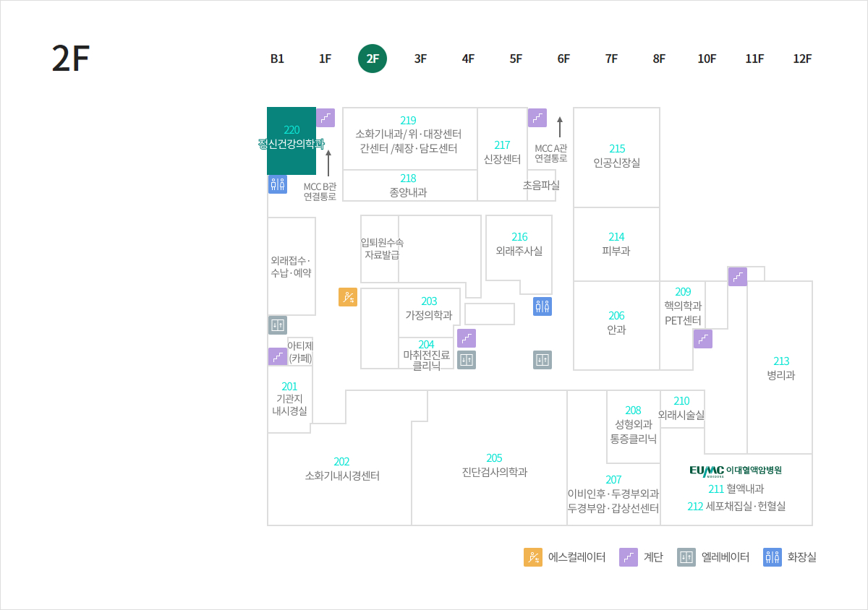Click the stairs icon above 213 병리과 near 214
This screenshot has width=868, height=610.
tap(738, 277)
